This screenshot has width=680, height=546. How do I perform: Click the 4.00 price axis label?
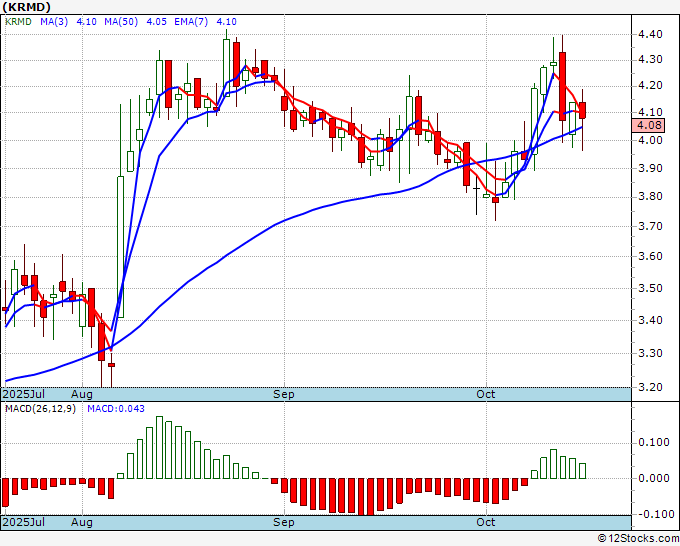click(650, 140)
